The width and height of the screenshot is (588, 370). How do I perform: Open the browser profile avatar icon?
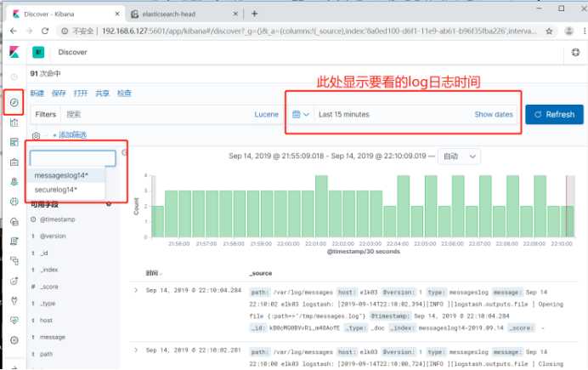point(568,31)
